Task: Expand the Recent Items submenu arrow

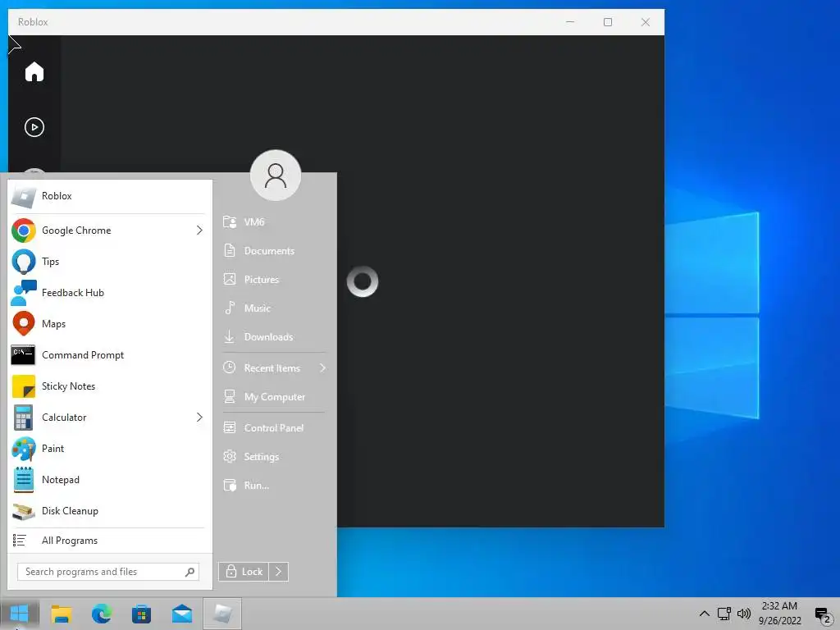Action: click(x=323, y=368)
